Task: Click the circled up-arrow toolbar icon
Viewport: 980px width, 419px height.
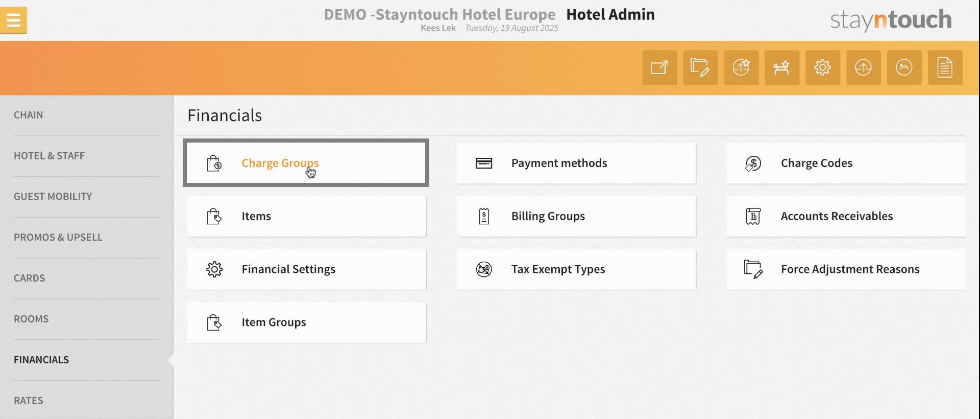Action: pos(864,67)
